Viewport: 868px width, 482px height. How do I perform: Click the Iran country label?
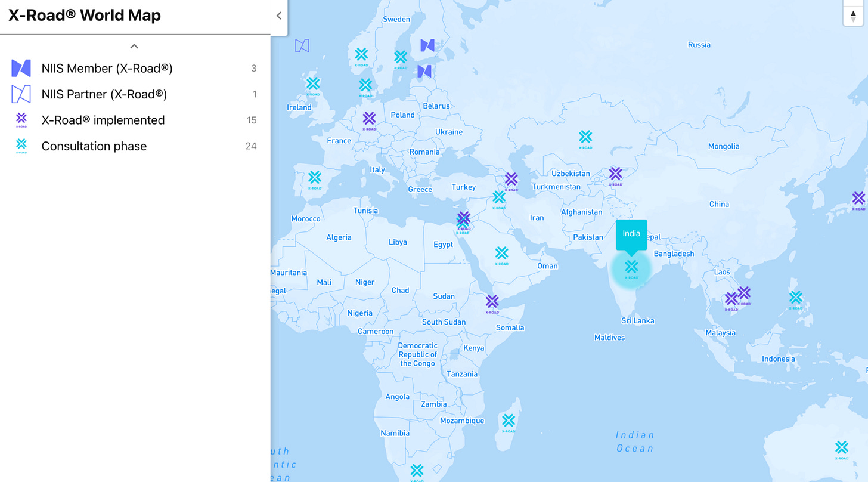tap(537, 218)
